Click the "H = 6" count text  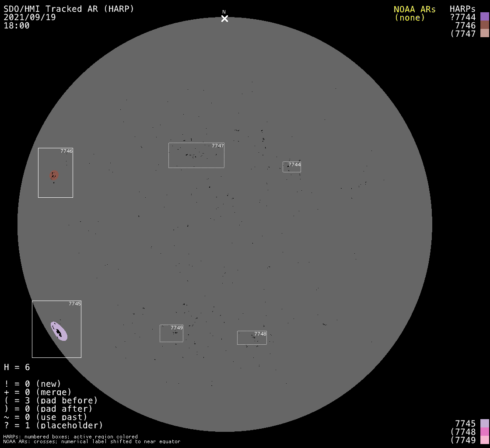coord(17,367)
